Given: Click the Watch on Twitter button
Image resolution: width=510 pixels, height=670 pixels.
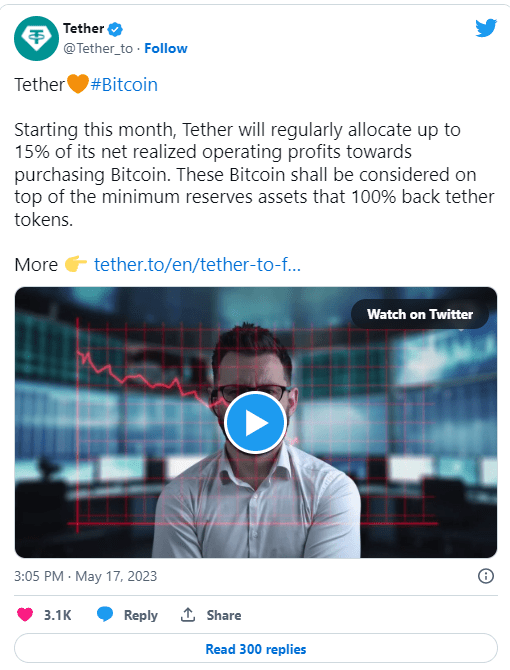Looking at the screenshot, I should 420,314.
